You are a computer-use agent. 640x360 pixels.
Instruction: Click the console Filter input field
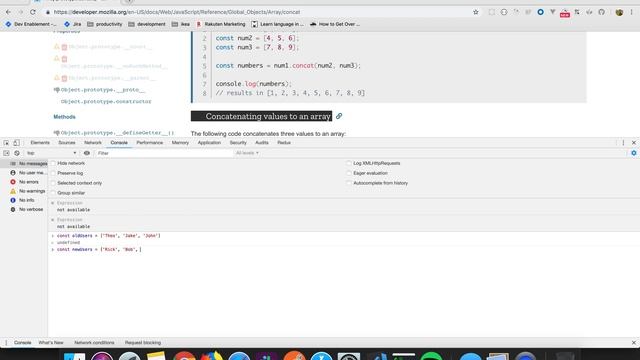click(163, 153)
